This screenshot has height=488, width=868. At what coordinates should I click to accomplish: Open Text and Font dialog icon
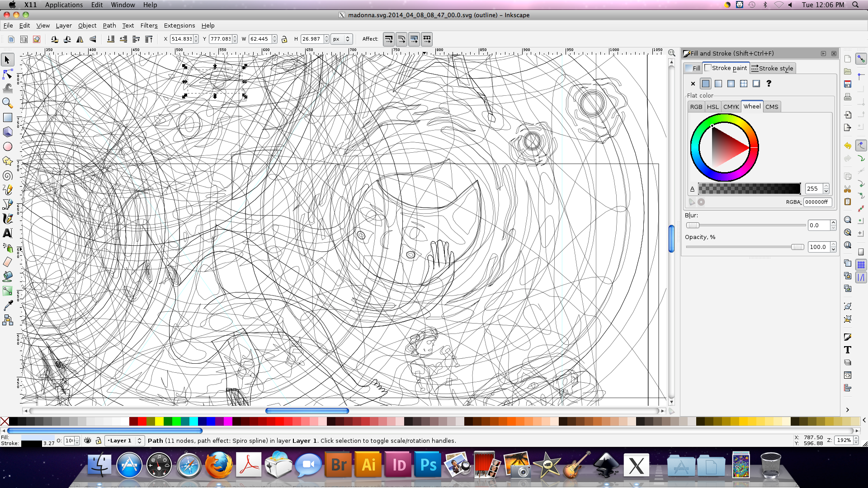[x=848, y=350]
